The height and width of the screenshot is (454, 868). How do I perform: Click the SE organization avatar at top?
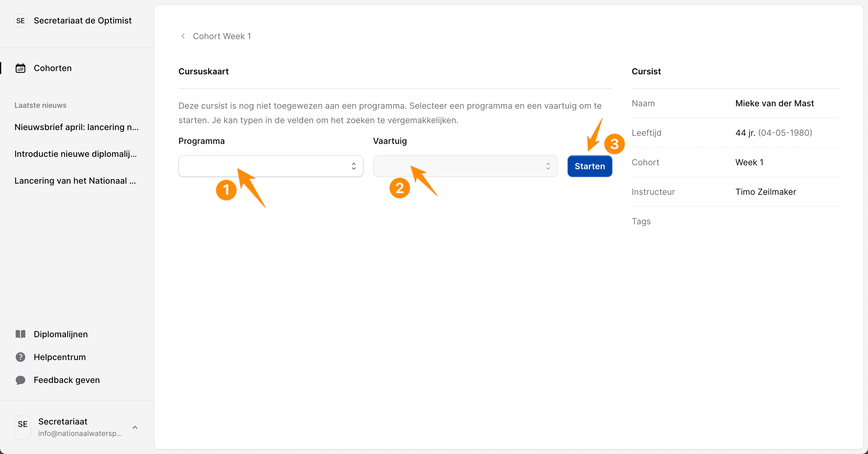(20, 20)
